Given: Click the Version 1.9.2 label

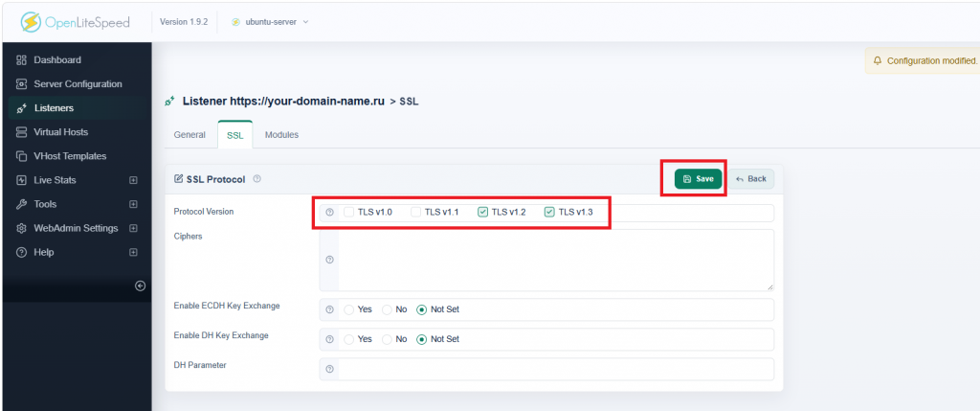Looking at the screenshot, I should 184,21.
